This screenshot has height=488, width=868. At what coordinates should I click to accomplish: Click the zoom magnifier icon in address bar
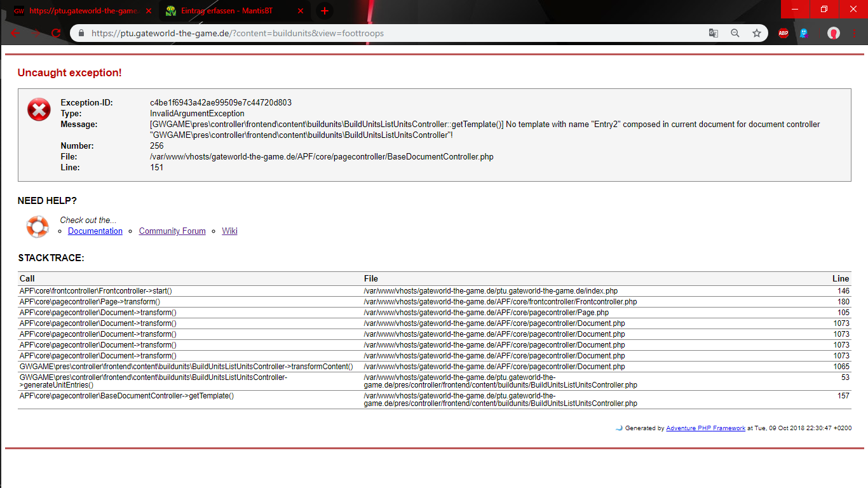[x=735, y=33]
